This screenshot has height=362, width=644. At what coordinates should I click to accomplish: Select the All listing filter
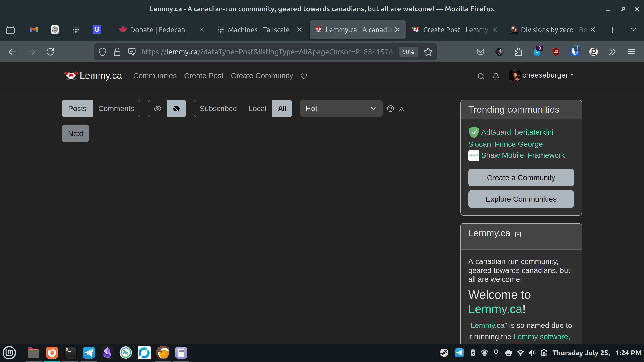click(x=282, y=109)
